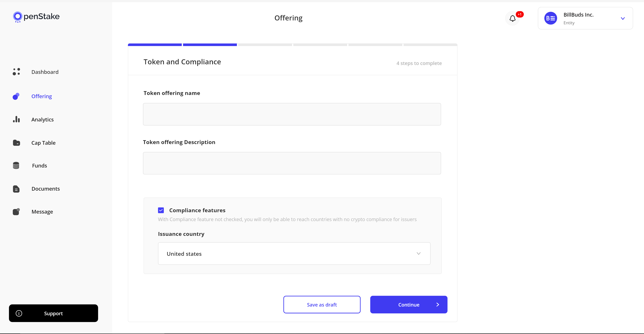Click the OpenStake logo

[x=36, y=17]
